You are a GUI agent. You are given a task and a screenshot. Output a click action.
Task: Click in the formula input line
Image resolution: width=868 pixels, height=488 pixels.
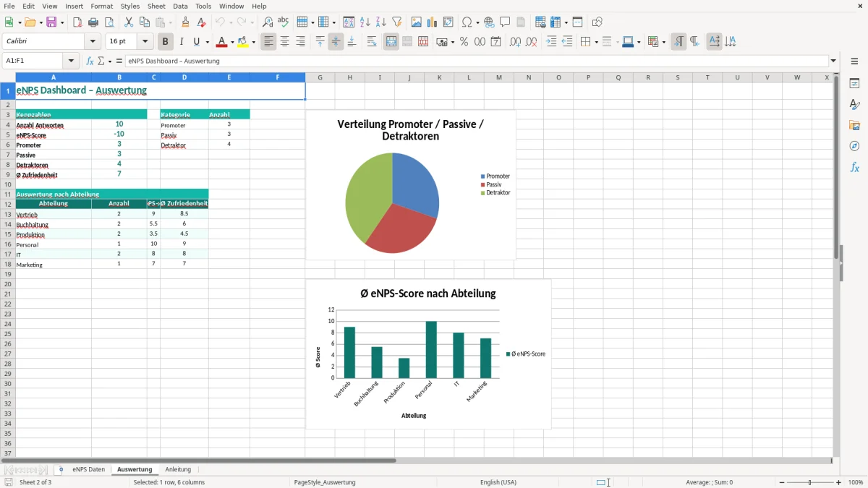point(477,61)
